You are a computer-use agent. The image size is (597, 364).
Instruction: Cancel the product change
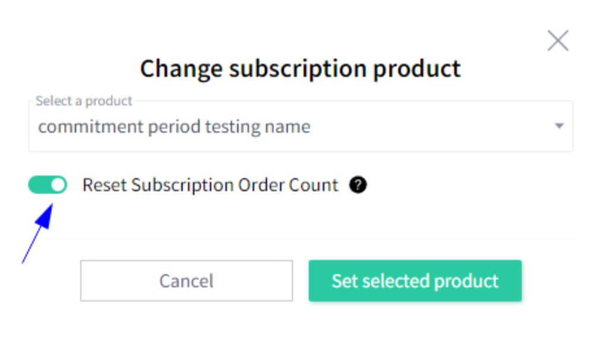[x=187, y=281]
